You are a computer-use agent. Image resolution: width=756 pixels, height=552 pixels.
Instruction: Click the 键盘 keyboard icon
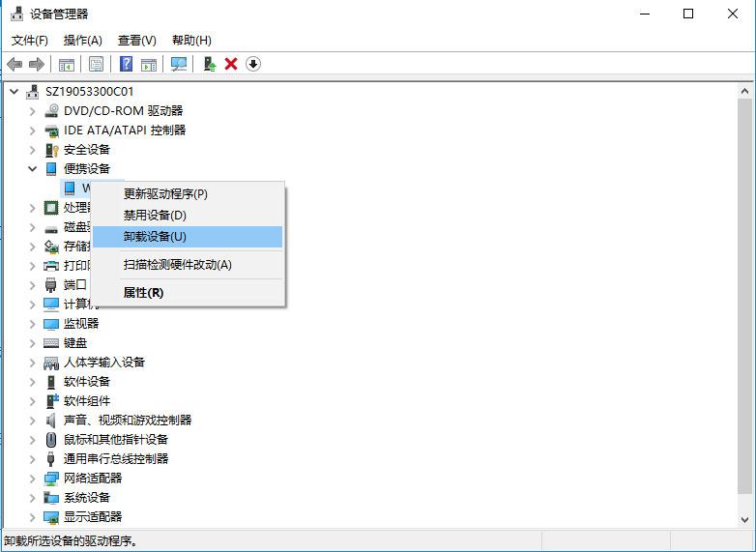coord(51,343)
